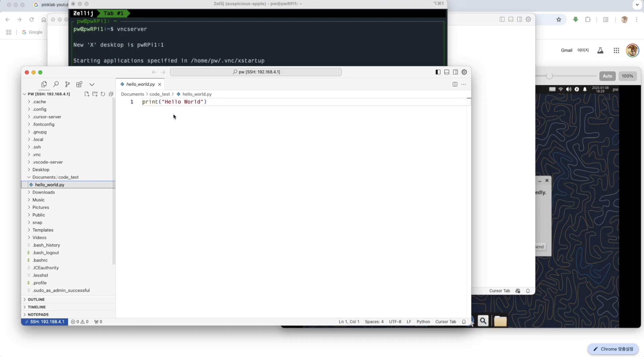
Task: Collapse all folders in explorer
Action: (111, 94)
